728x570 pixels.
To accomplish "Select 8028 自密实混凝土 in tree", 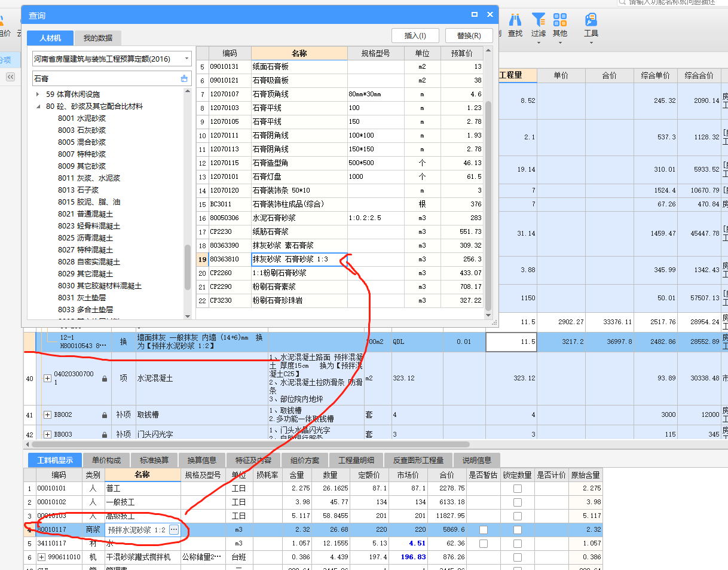I will pos(89,262).
